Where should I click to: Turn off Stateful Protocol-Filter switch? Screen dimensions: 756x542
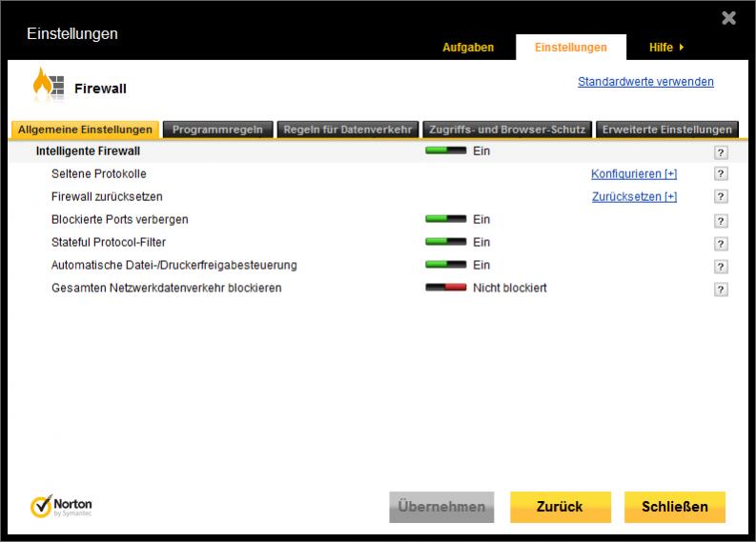pos(445,242)
